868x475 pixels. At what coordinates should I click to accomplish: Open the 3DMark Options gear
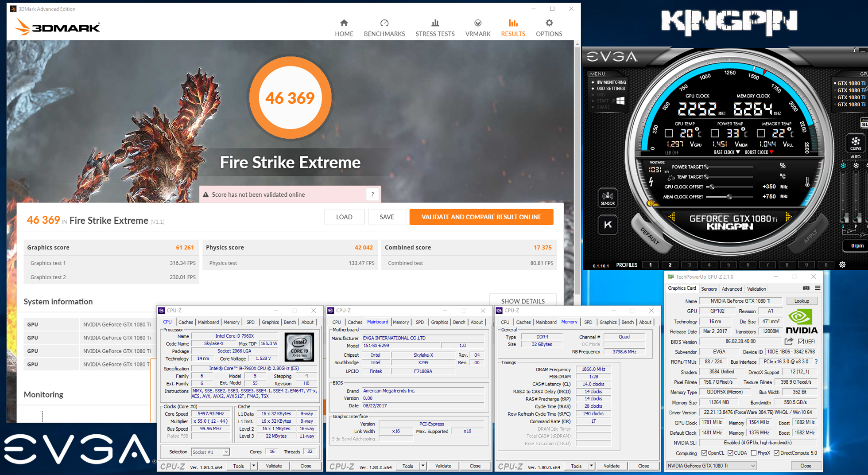549,28
